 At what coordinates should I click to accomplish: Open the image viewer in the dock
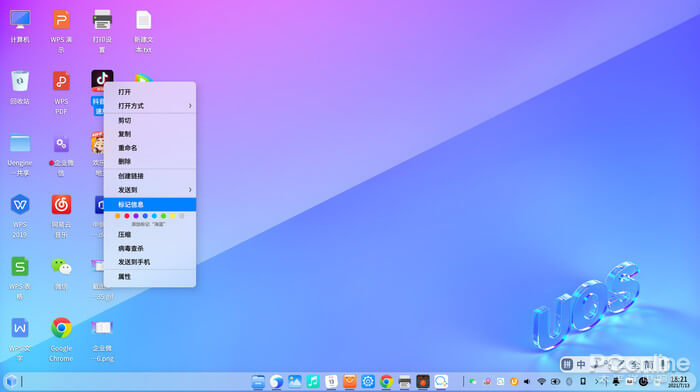[x=295, y=382]
